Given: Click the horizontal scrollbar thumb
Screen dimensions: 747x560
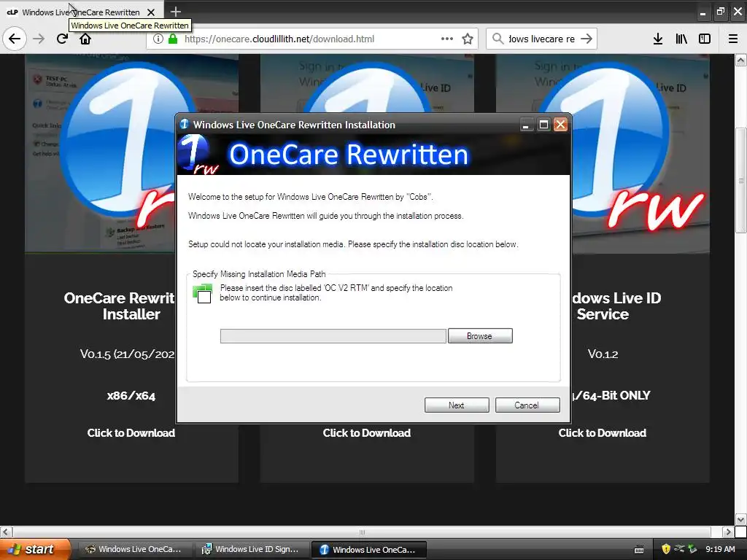Looking at the screenshot, I should tap(362, 532).
